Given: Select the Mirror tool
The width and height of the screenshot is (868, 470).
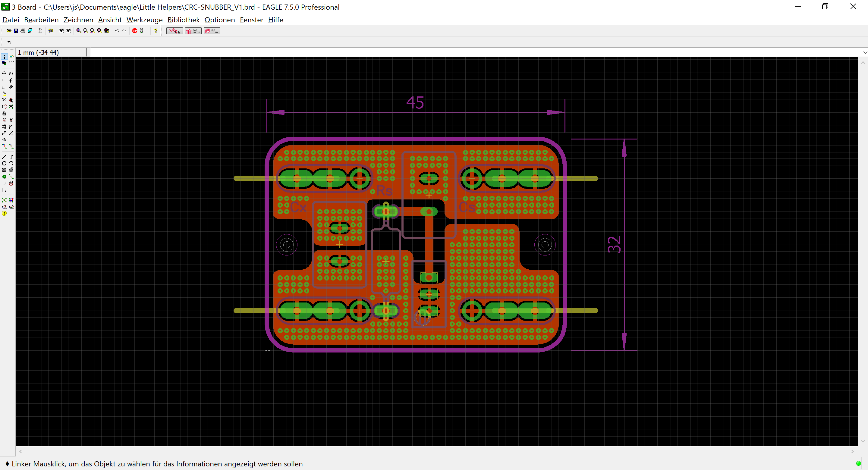Looking at the screenshot, I should click(4, 80).
